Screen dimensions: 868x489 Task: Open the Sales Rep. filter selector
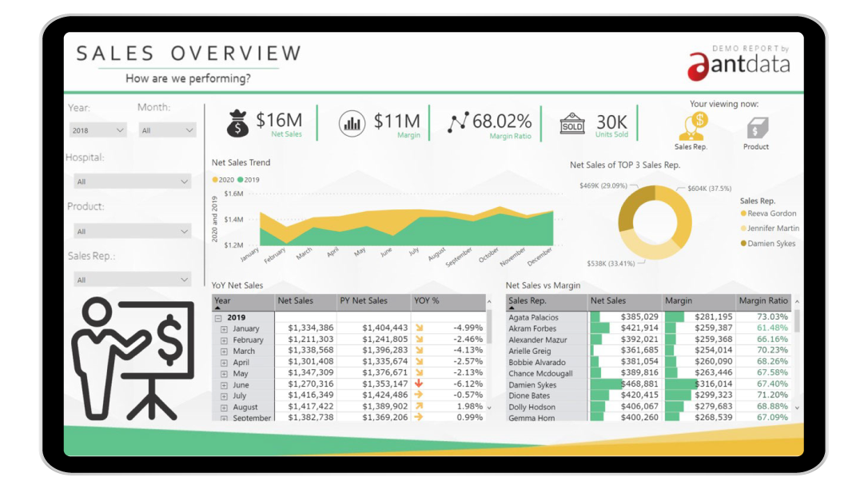[132, 279]
